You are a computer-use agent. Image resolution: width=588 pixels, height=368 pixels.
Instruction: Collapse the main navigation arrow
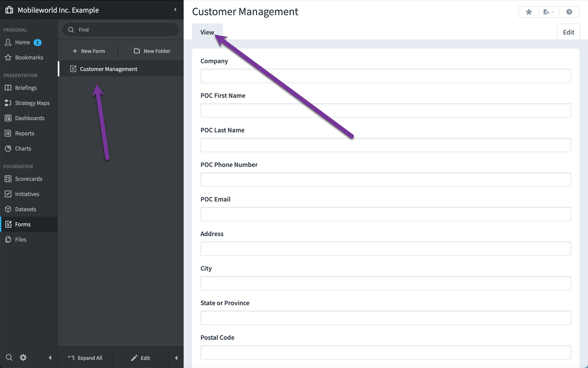(50, 357)
